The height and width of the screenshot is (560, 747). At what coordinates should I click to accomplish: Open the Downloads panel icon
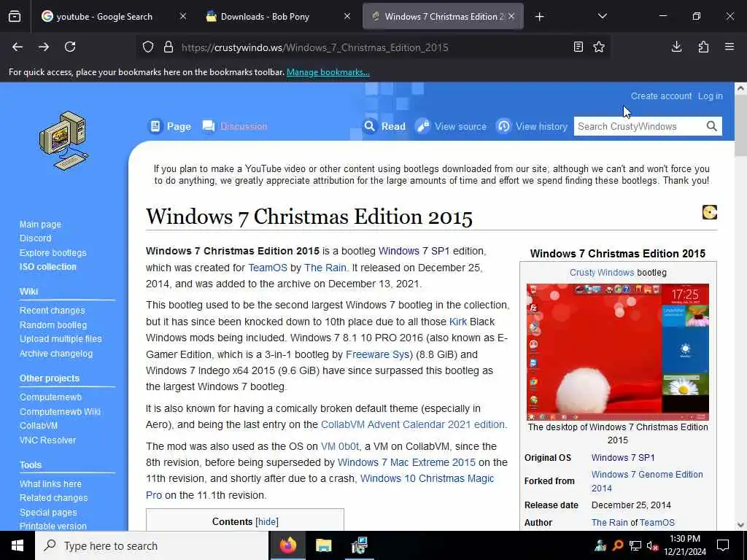(x=676, y=47)
